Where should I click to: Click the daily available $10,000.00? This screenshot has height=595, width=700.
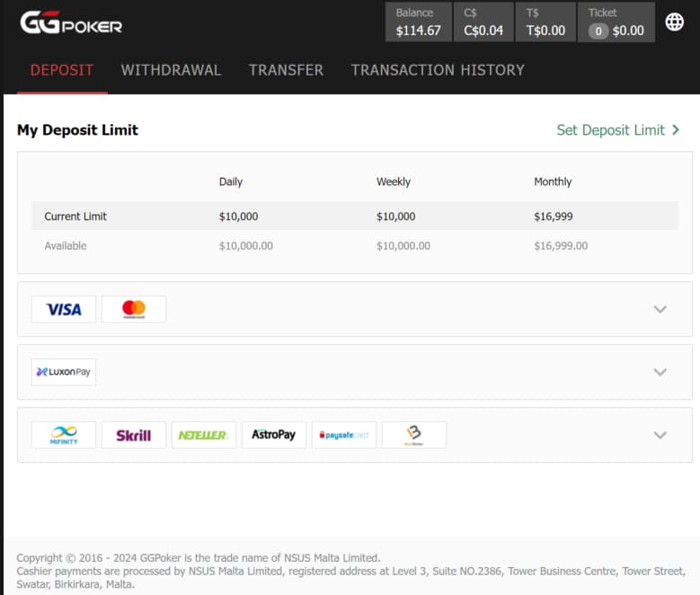tap(245, 245)
